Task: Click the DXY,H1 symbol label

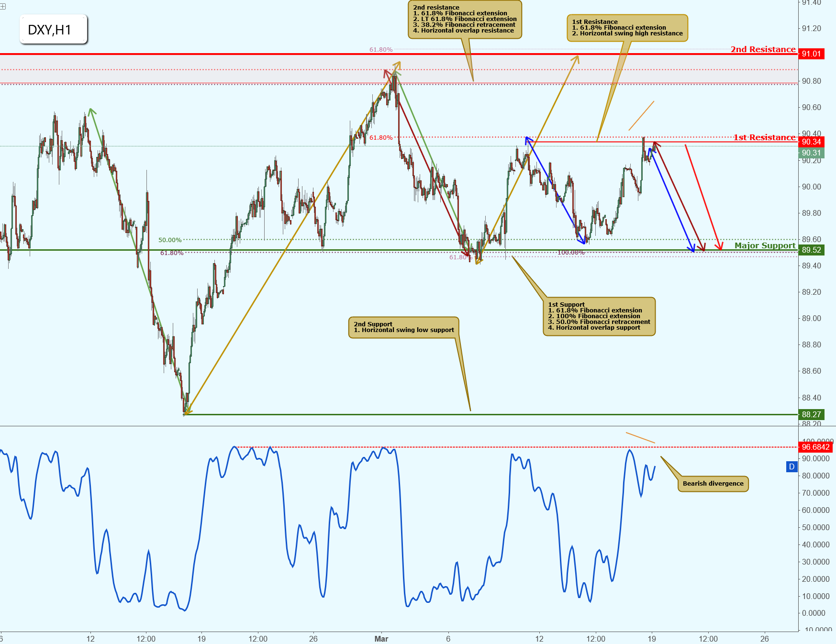Action: pos(53,30)
